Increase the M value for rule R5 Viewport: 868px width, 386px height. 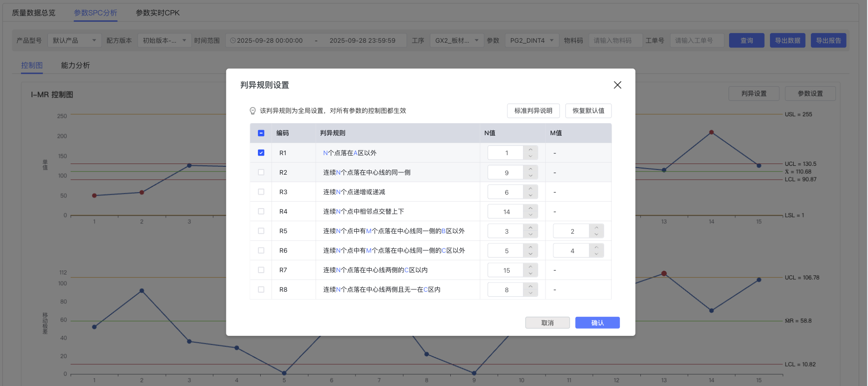point(596,228)
